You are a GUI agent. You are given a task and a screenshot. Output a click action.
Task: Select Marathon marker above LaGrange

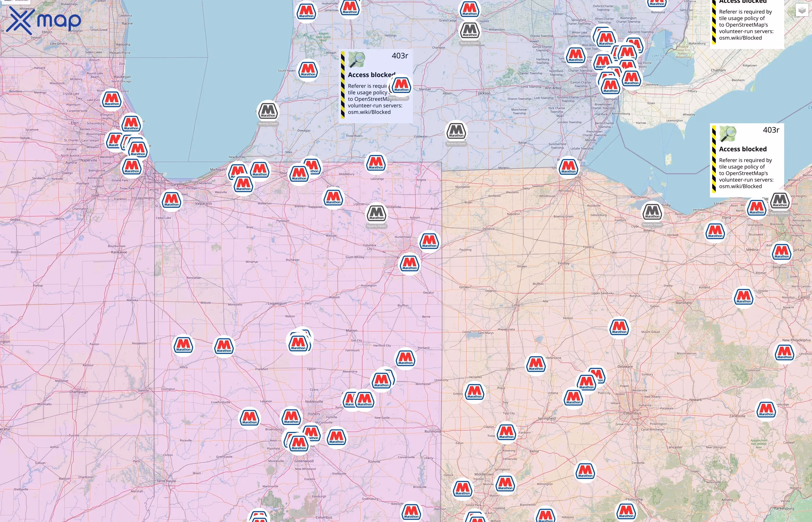click(376, 163)
